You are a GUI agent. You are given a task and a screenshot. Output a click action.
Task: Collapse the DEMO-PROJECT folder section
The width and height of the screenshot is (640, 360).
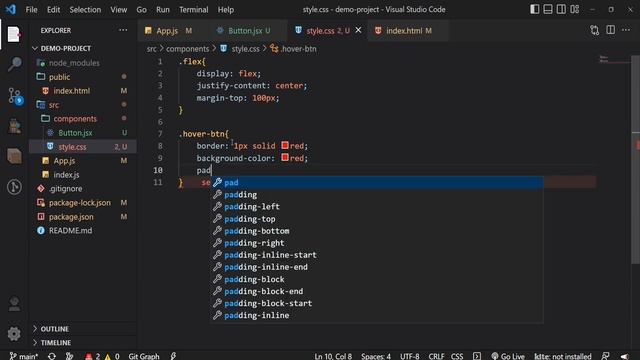point(82,48)
